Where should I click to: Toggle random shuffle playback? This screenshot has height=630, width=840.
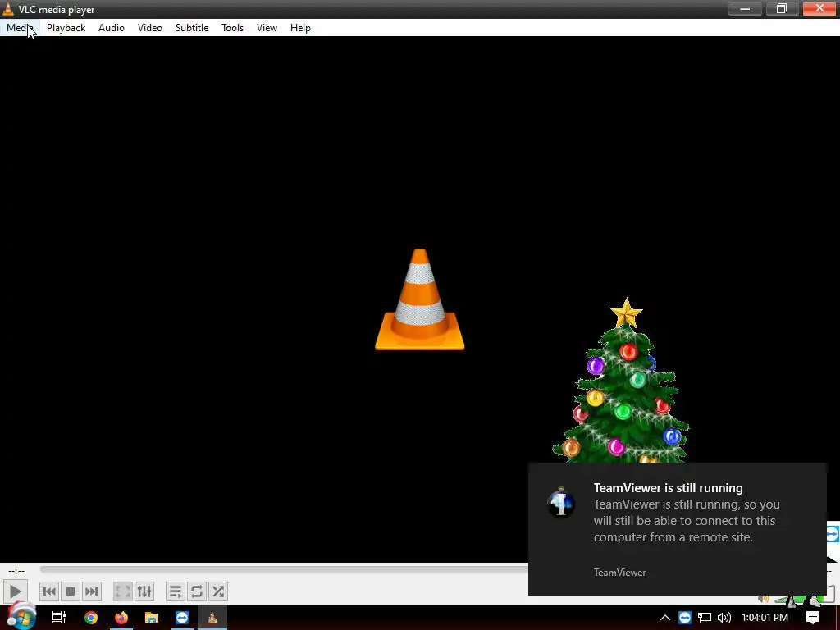(218, 591)
